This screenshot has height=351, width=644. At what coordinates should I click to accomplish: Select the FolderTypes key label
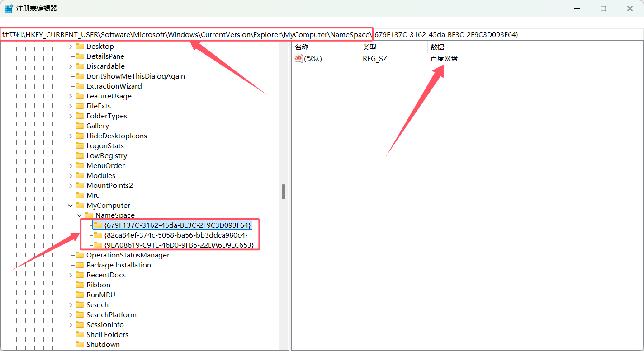click(107, 116)
